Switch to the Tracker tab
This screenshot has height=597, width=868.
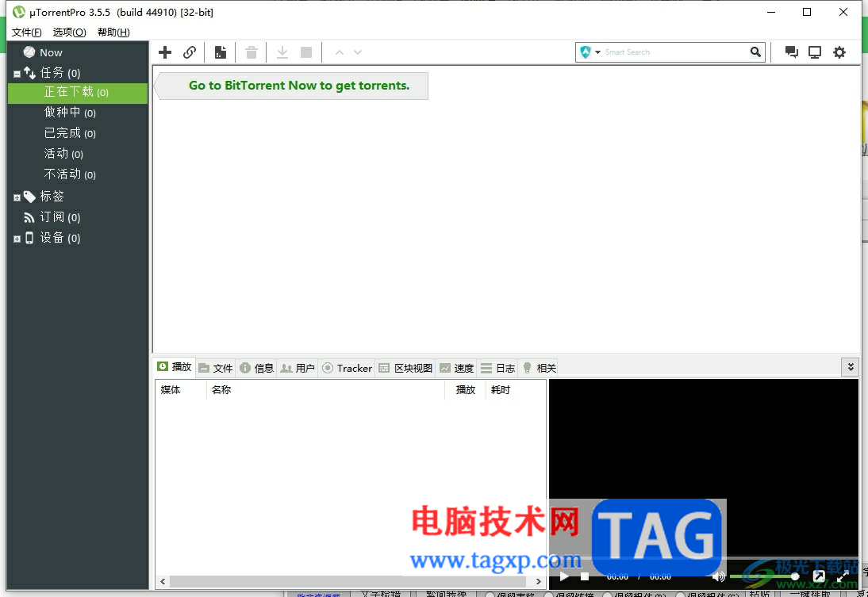coord(347,368)
